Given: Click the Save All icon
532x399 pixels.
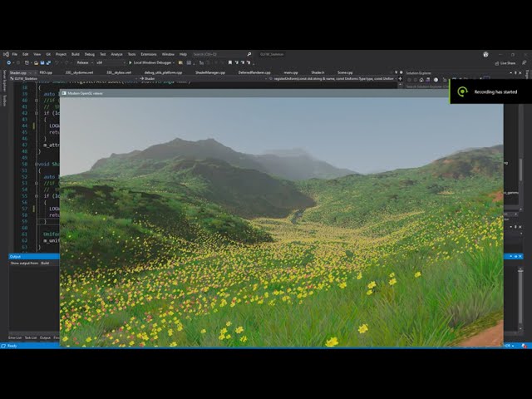Looking at the screenshot, I should 48,63.
